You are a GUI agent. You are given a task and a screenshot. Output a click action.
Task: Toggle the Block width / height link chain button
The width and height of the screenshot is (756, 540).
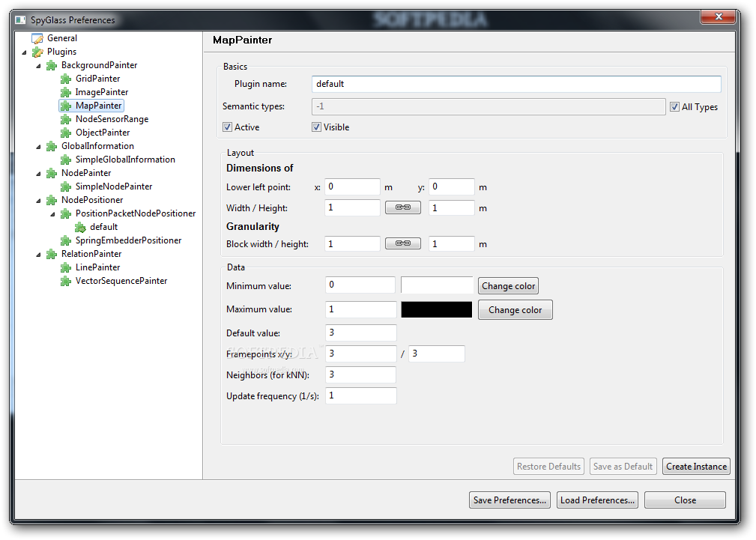coord(402,243)
